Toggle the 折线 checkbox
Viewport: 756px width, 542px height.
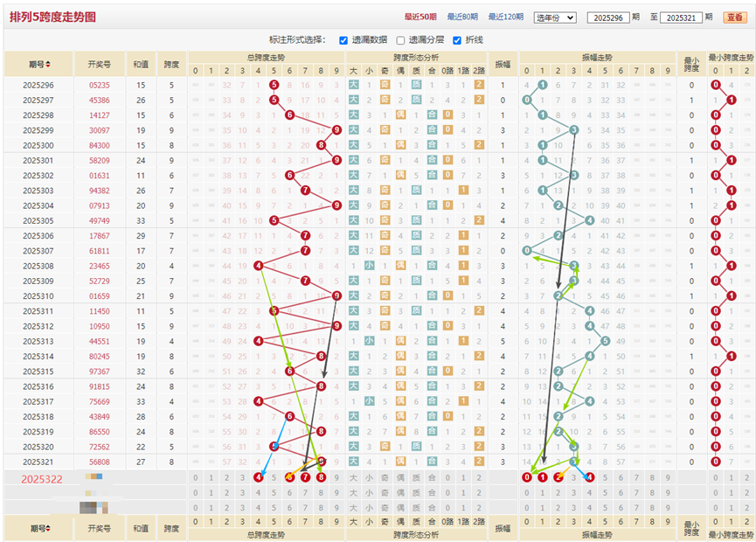[x=457, y=40]
